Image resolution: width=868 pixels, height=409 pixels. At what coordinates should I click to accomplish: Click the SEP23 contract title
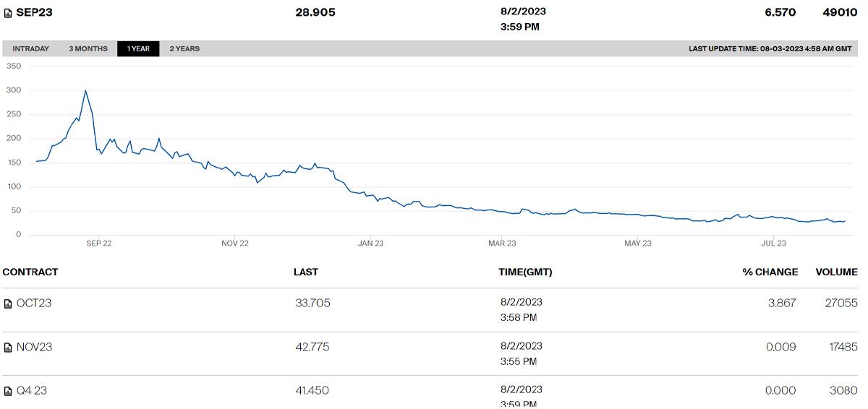(34, 12)
